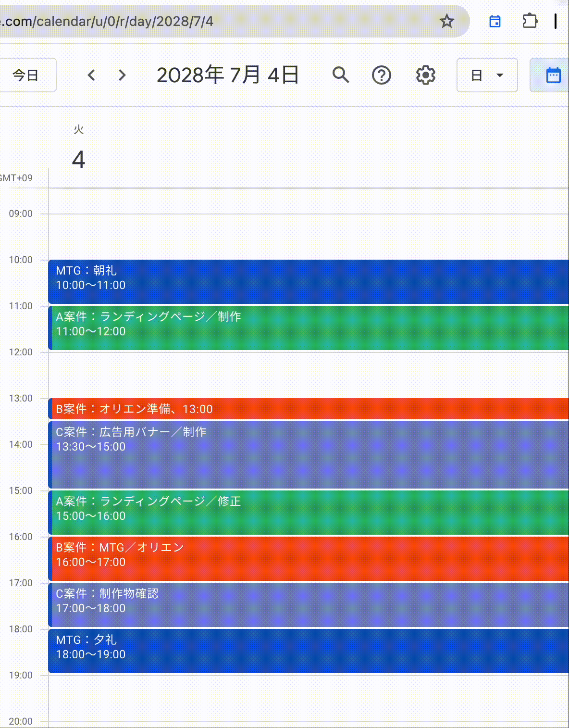Open A案件：ランディングページ／修正 event
Screen dimensions: 569x728
[x=309, y=513]
